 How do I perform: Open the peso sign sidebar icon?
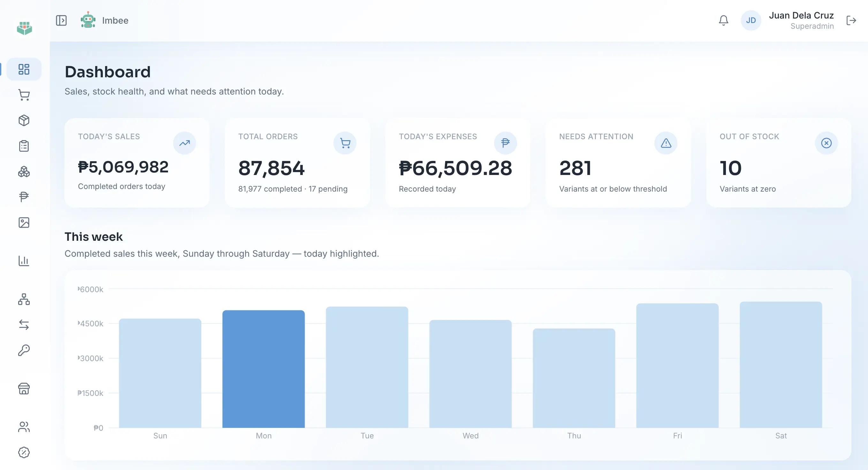(24, 197)
